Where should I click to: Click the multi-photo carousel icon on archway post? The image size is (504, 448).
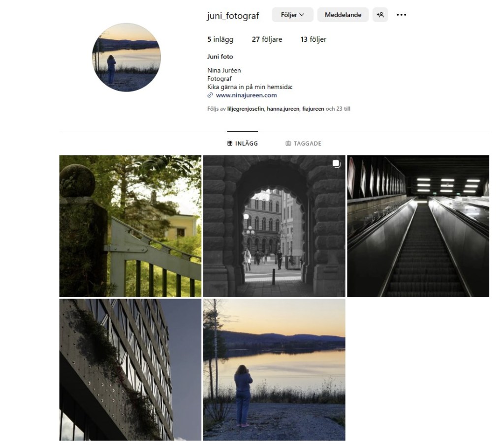[336, 163]
